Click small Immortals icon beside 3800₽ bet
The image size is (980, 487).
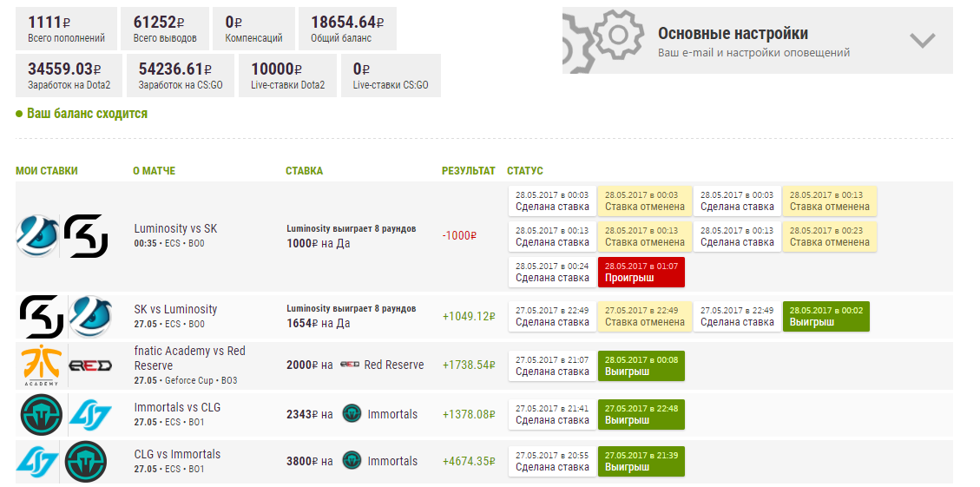click(352, 461)
